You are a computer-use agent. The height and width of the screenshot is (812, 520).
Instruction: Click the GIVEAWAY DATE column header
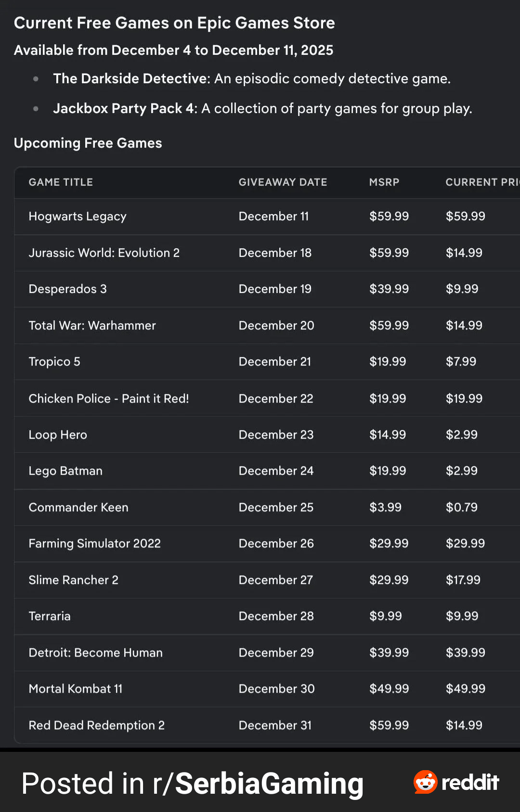pyautogui.click(x=283, y=182)
